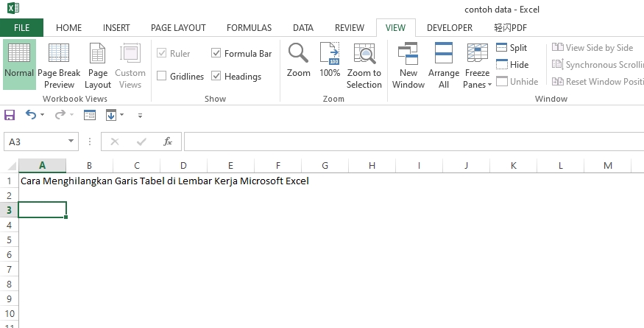Open Freeze Panes menu
The height and width of the screenshot is (328, 644).
477,66
